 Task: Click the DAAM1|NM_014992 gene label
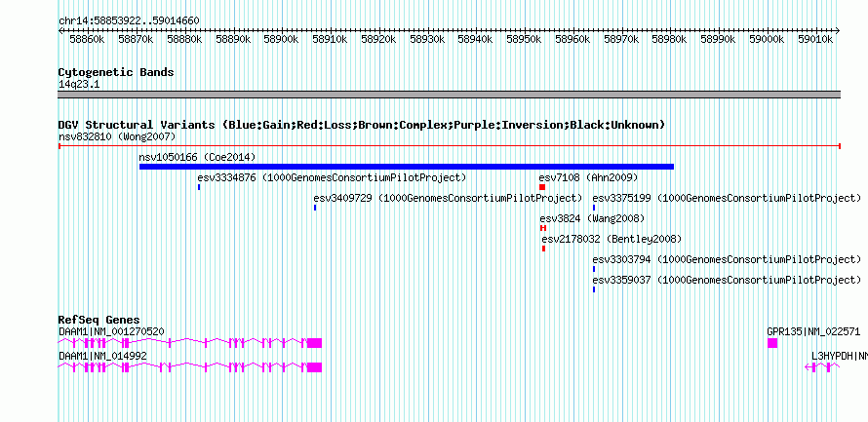(x=102, y=356)
